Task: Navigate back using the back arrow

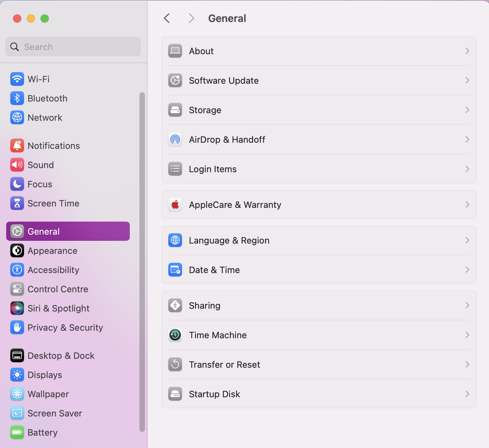Action: pyautogui.click(x=167, y=18)
